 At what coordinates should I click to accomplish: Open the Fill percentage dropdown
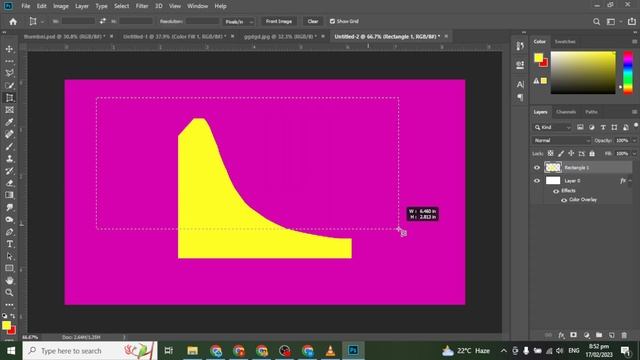point(634,153)
